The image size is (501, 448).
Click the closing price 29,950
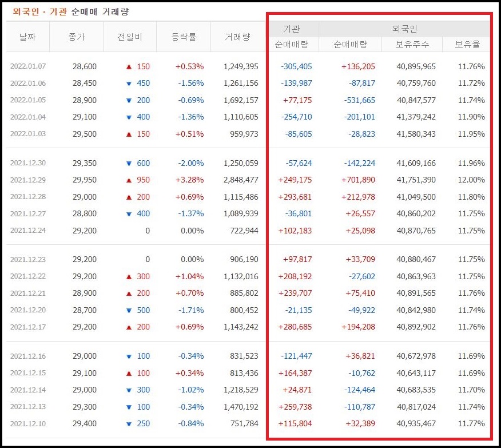click(85, 180)
